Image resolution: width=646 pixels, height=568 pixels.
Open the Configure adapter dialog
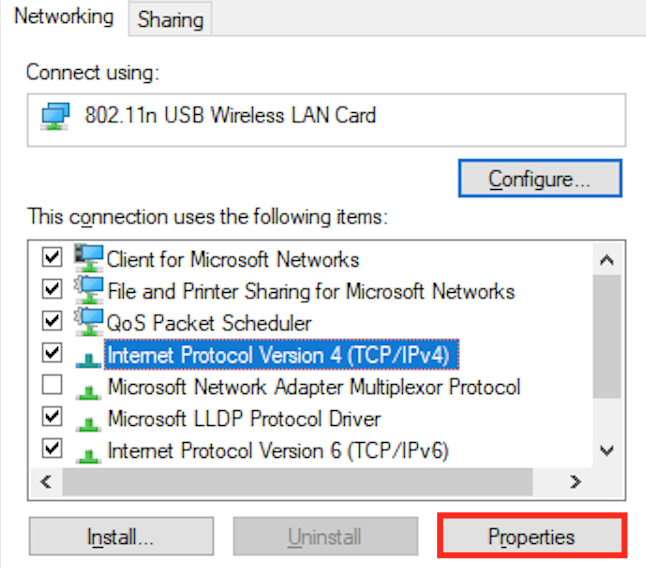(539, 179)
